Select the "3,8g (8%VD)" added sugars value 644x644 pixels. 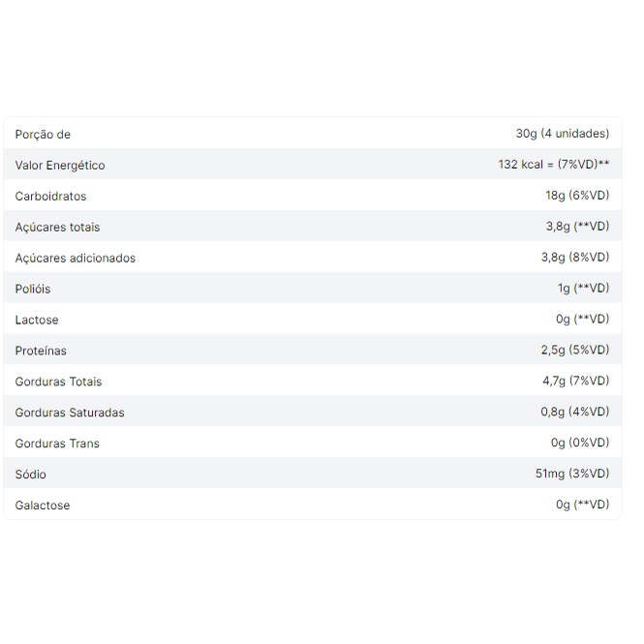click(x=574, y=258)
